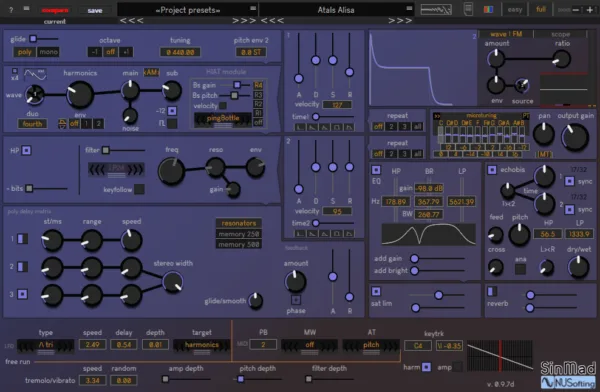Viewport: 600px width, 392px height.
Task: Open the filter type selector
Action: click(116, 169)
